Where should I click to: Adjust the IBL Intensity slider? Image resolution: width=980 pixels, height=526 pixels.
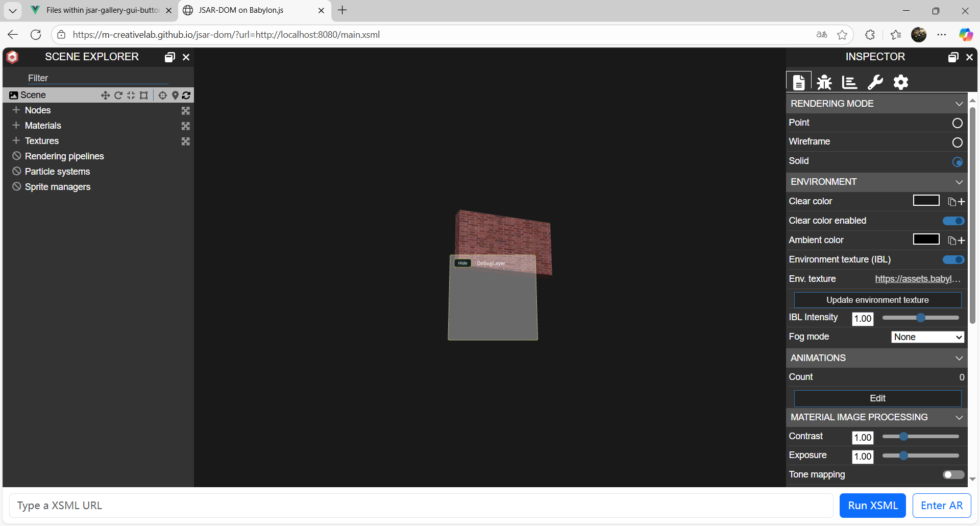coord(921,318)
